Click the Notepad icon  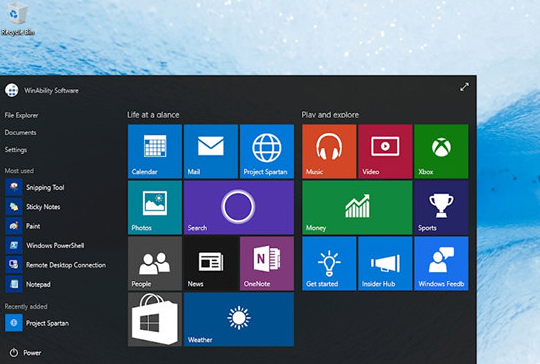tap(14, 284)
